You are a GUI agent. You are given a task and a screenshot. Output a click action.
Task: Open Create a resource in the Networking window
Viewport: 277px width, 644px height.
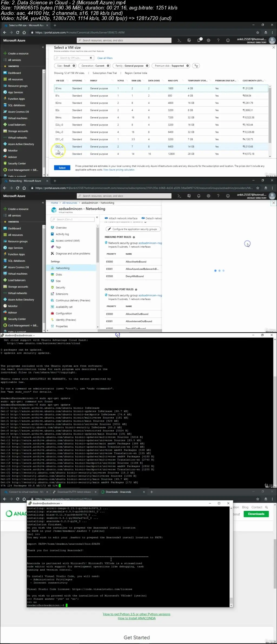click(18, 209)
